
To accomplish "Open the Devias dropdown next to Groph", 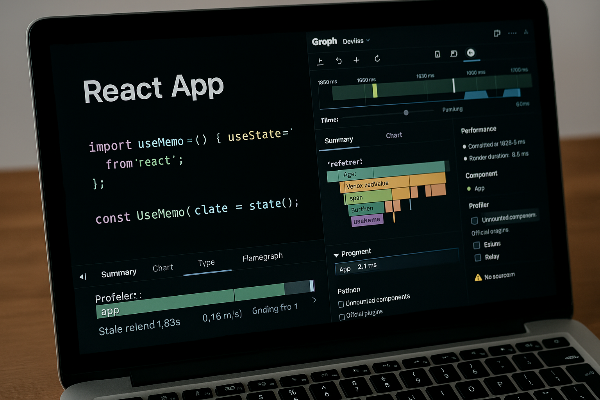I will point(356,41).
